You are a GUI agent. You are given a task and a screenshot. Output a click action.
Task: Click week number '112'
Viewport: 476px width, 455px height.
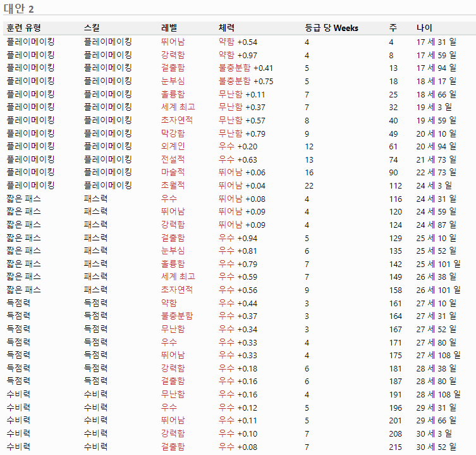[x=396, y=185]
